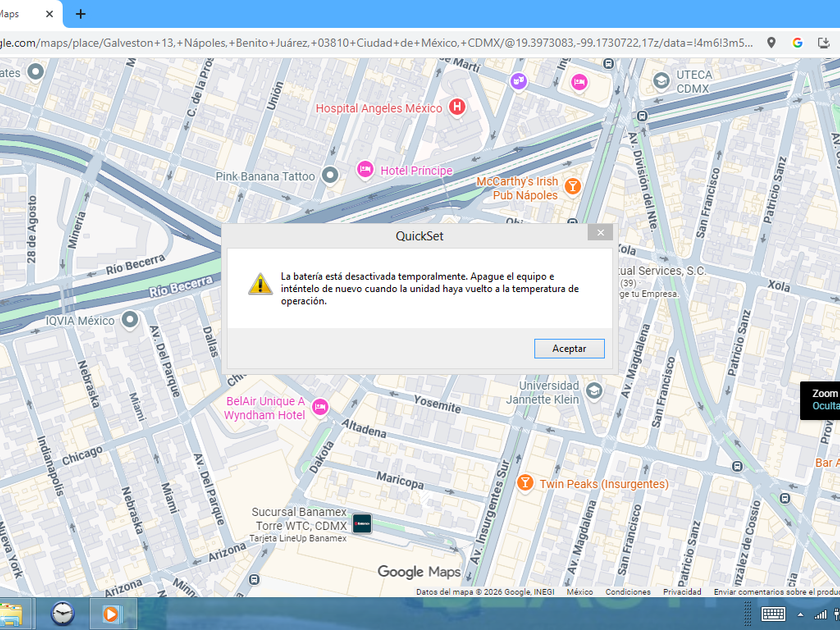Click the location pin icon in address bar

point(771,43)
